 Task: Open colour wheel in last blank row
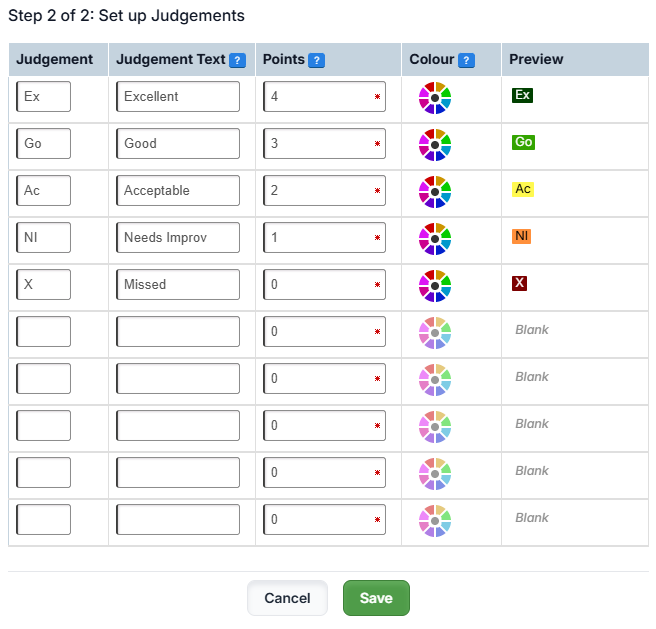coord(435,520)
